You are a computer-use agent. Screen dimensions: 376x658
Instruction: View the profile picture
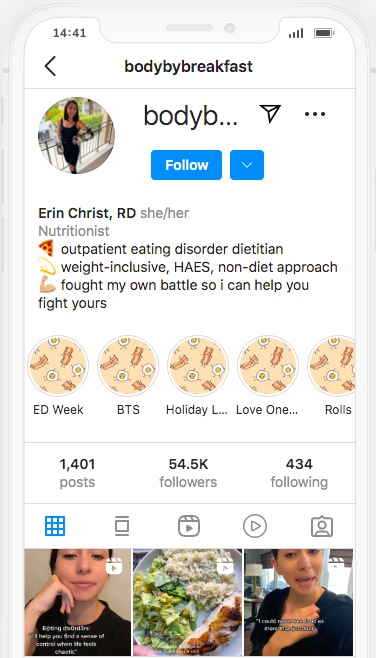(76, 136)
